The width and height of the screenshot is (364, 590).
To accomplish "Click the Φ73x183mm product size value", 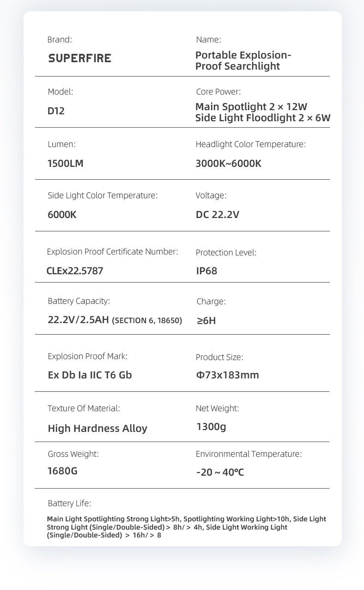I will (x=228, y=375).
